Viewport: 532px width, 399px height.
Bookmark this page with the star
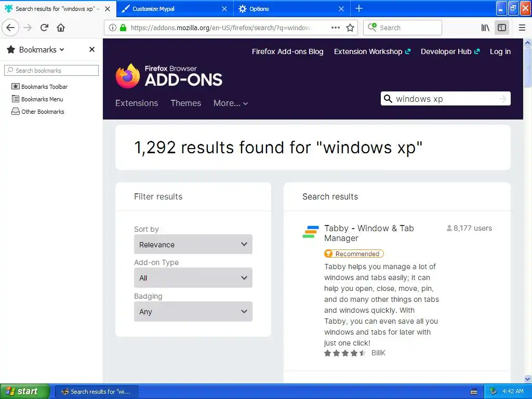[350, 28]
